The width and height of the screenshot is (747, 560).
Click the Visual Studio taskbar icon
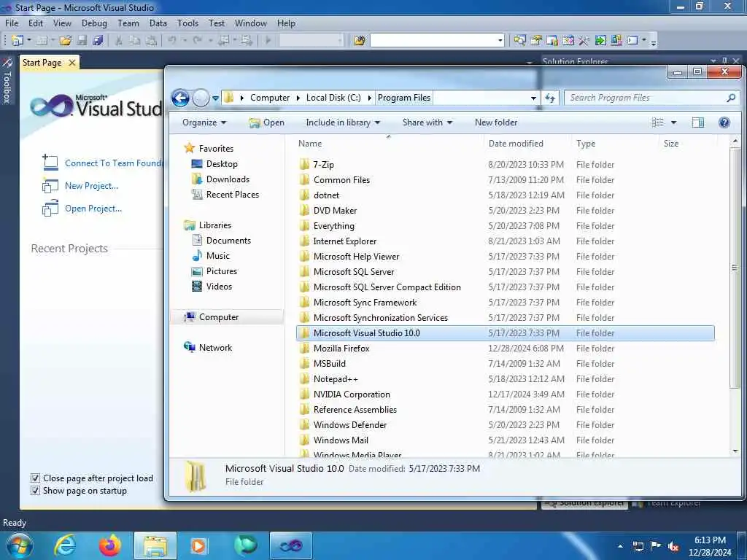pos(291,545)
